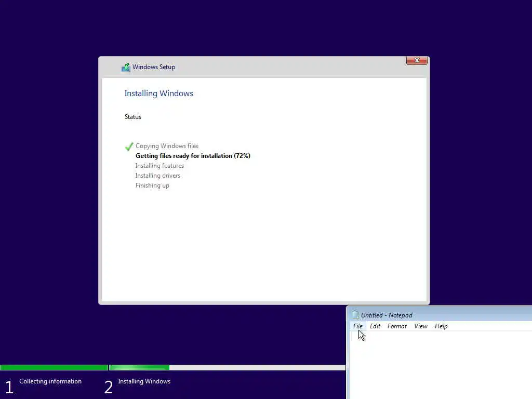The image size is (532, 399).
Task: Click the 'Installing Windows' heading text
Action: pos(158,94)
